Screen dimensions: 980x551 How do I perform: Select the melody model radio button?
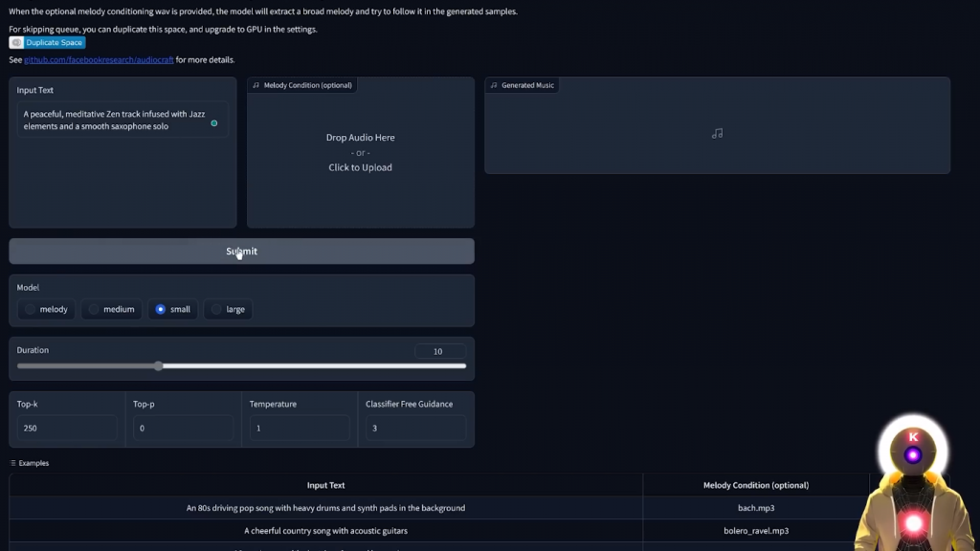click(30, 309)
